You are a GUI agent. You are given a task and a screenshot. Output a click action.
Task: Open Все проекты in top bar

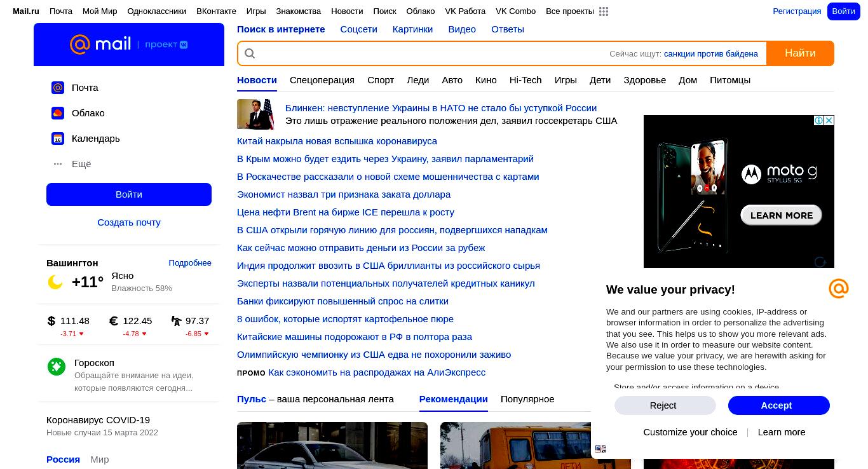pos(570,11)
